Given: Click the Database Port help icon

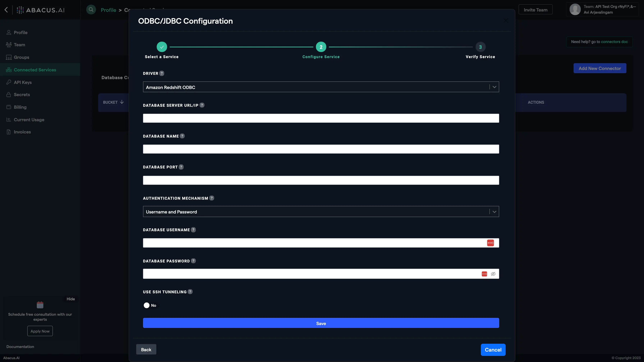Looking at the screenshot, I should (x=181, y=167).
